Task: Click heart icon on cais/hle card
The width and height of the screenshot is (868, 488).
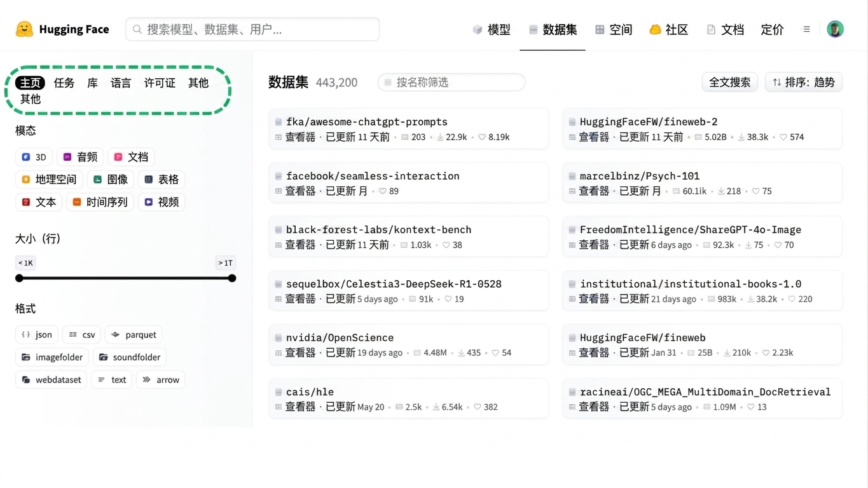Action: pyautogui.click(x=477, y=407)
